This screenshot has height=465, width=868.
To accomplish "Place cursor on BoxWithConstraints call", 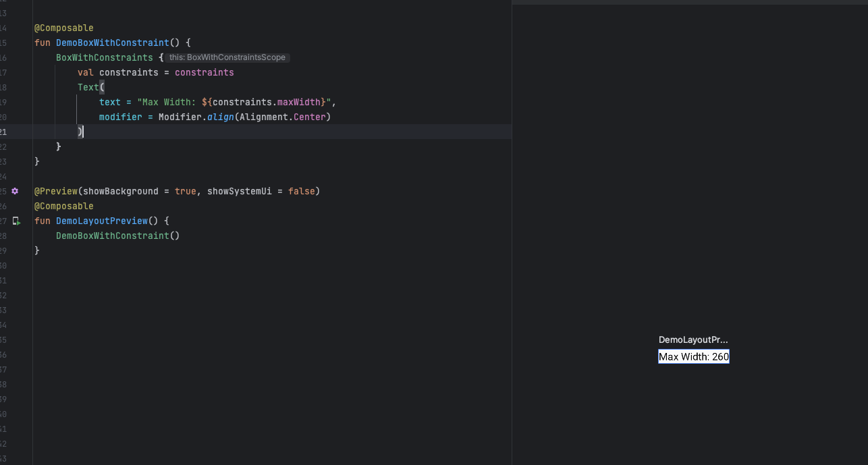I will 104,57.
